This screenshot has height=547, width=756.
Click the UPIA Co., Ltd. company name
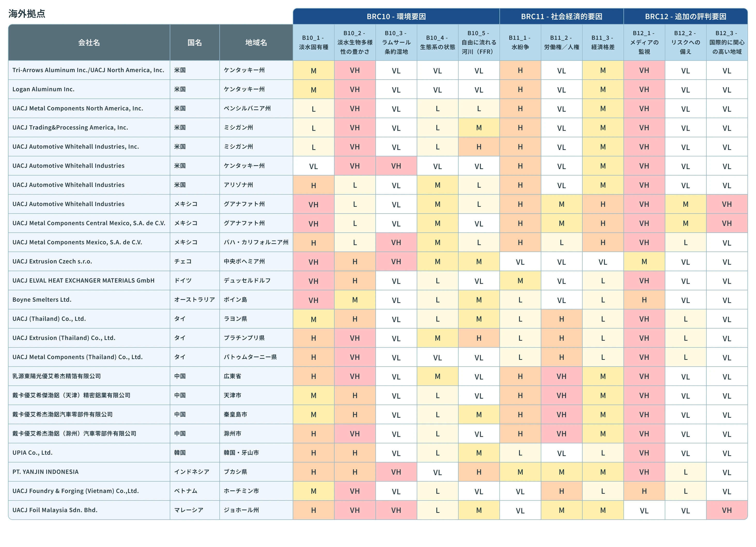pyautogui.click(x=33, y=453)
